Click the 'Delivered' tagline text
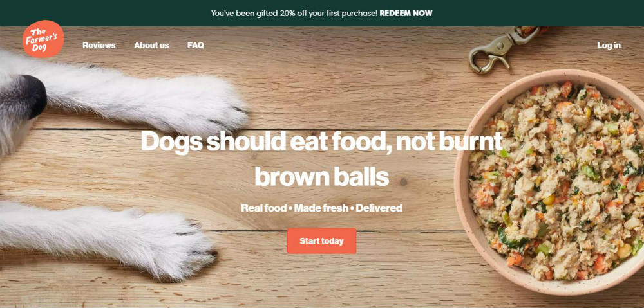This screenshot has width=644, height=308. (379, 208)
